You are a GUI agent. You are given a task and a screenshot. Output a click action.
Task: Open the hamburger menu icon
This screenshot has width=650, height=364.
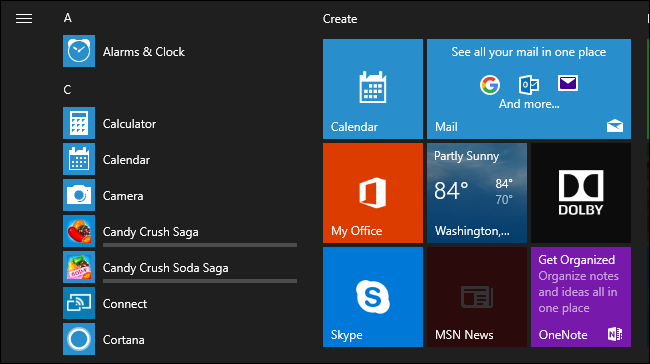24,19
